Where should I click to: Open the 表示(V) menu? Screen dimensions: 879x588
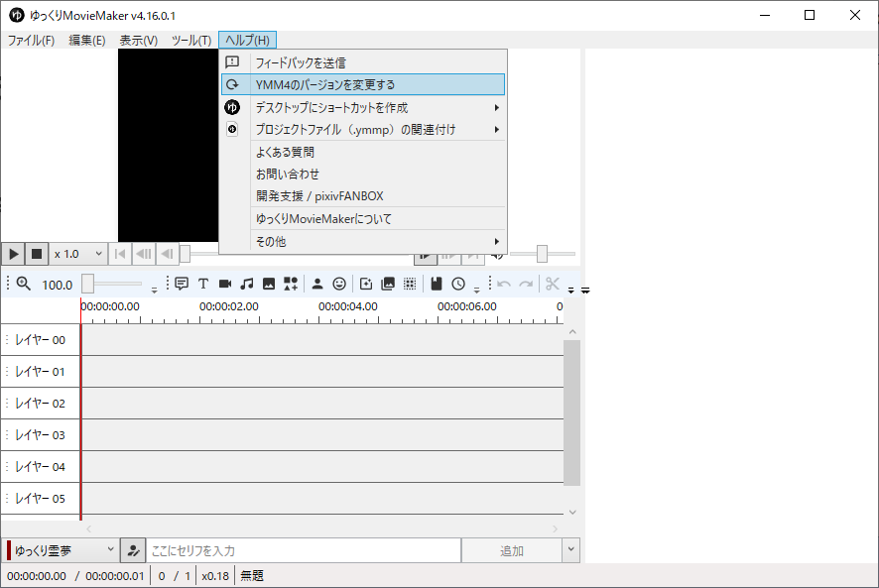(x=139, y=41)
